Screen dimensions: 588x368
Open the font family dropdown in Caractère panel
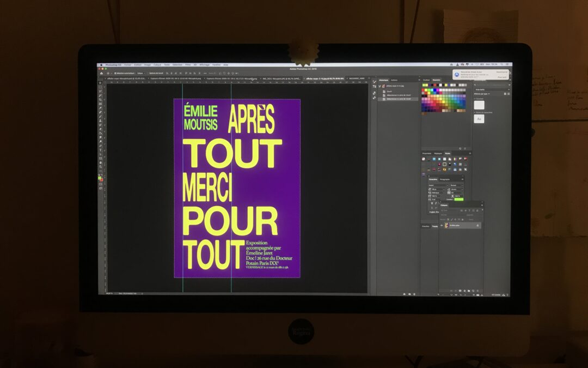coord(438,185)
